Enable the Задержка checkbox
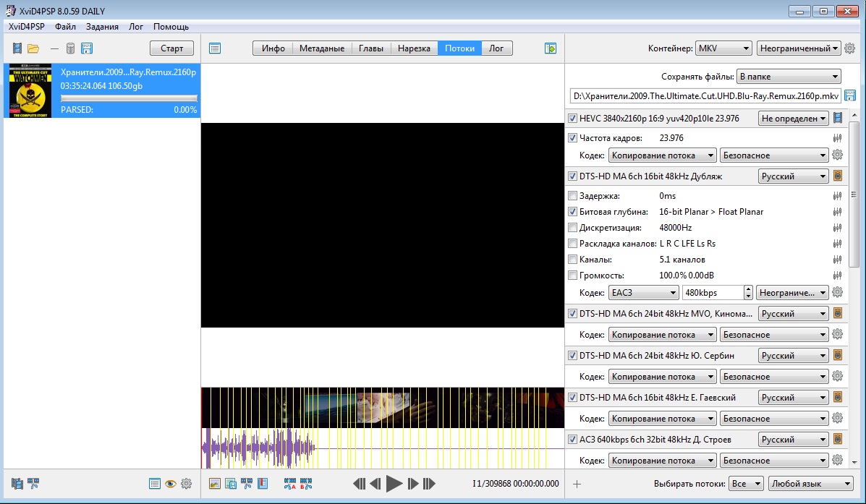 (x=573, y=196)
